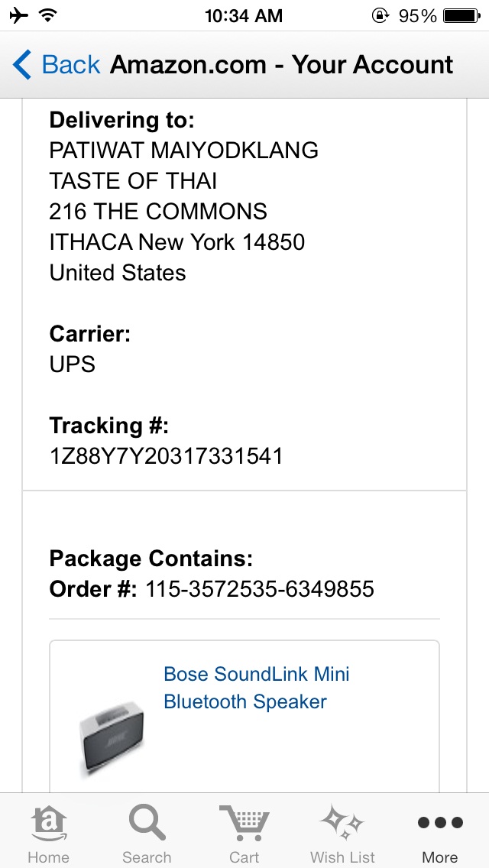Select the UPS tracking number 1Z88Y7Y20317331541
This screenshot has width=489, height=868.
(166, 456)
